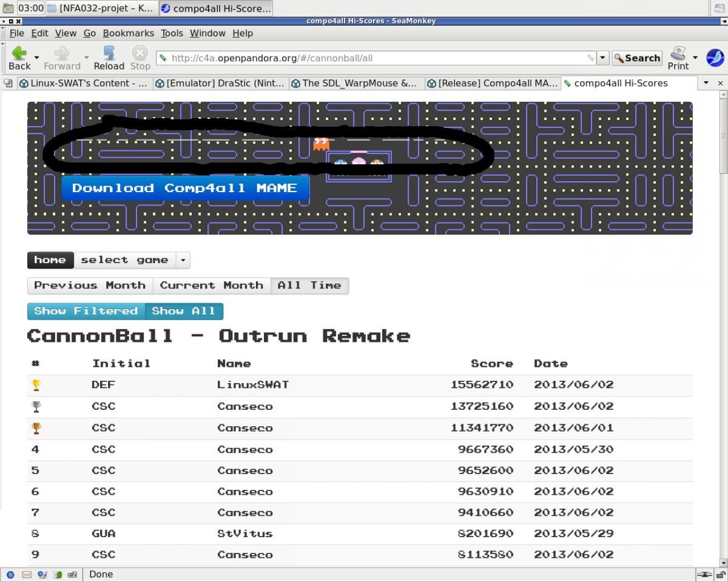Image resolution: width=728 pixels, height=582 pixels.
Task: Open the Bookmarks menu
Action: click(x=128, y=33)
